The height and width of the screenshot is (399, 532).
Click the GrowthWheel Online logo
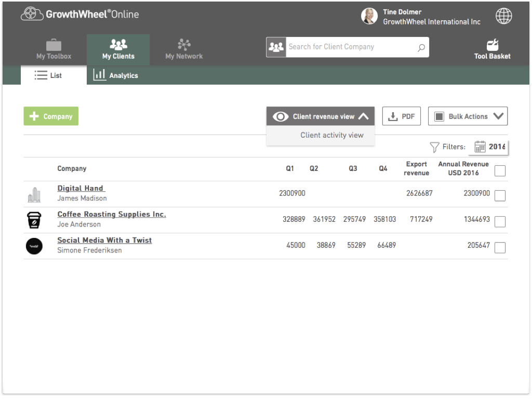point(79,14)
